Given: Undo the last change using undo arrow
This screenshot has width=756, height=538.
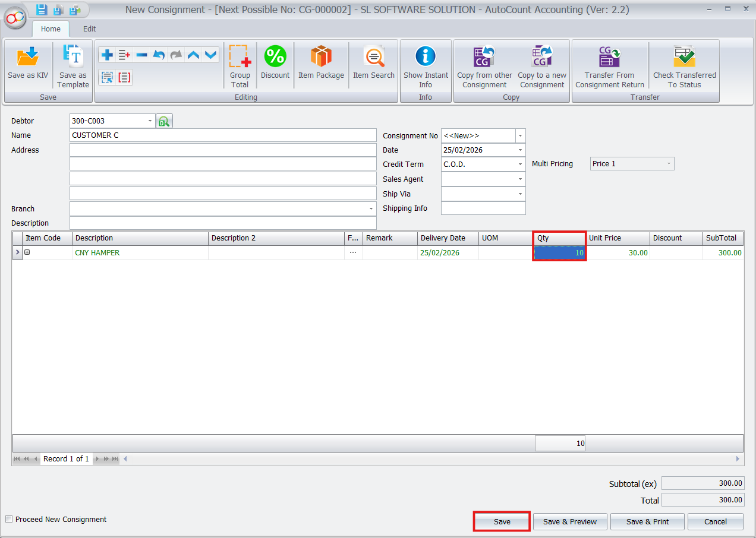Looking at the screenshot, I should click(159, 54).
